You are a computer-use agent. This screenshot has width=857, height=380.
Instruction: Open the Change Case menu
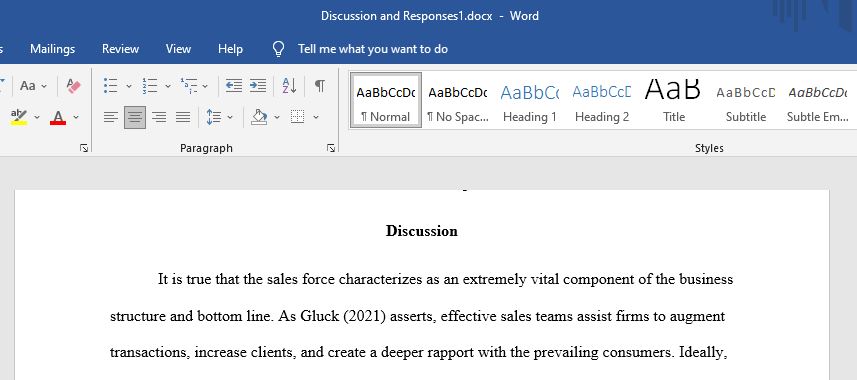coord(33,86)
